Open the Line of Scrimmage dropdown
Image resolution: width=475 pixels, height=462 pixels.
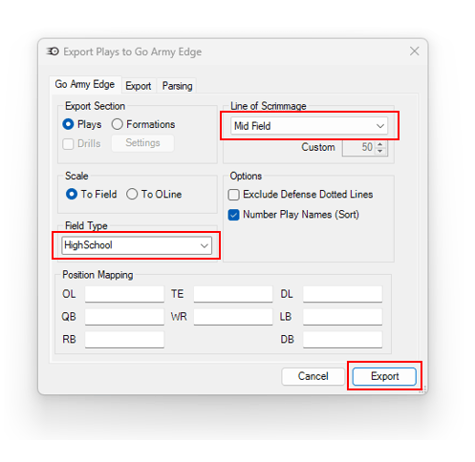[309, 126]
